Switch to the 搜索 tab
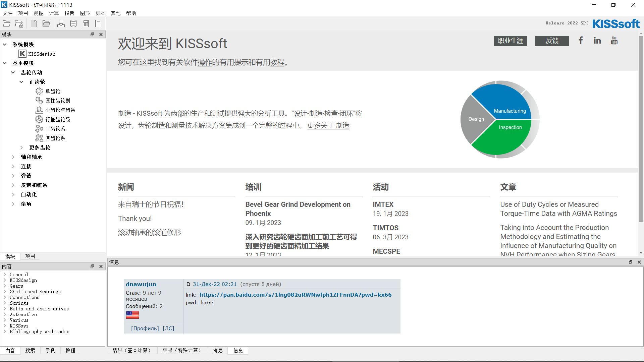 coord(30,350)
